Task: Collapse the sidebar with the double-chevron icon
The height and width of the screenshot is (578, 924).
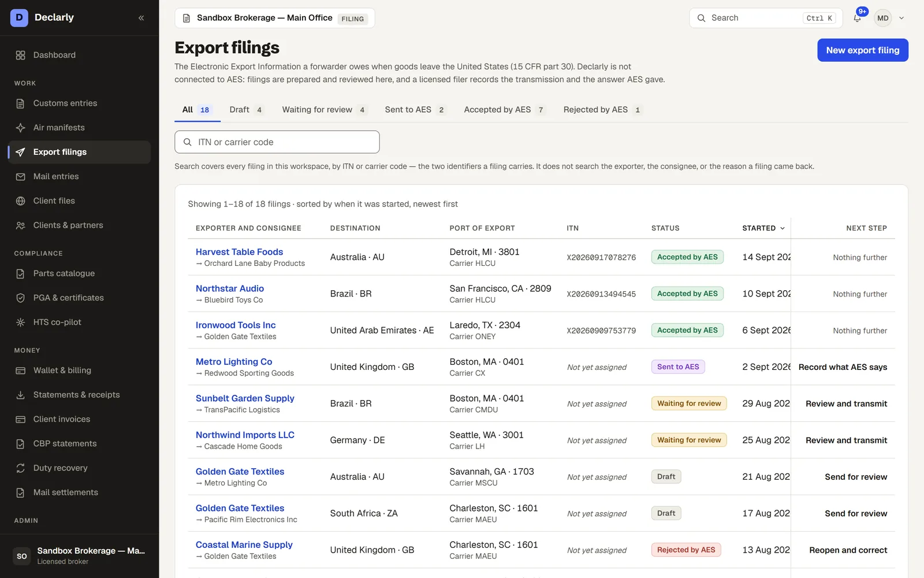Action: [141, 18]
